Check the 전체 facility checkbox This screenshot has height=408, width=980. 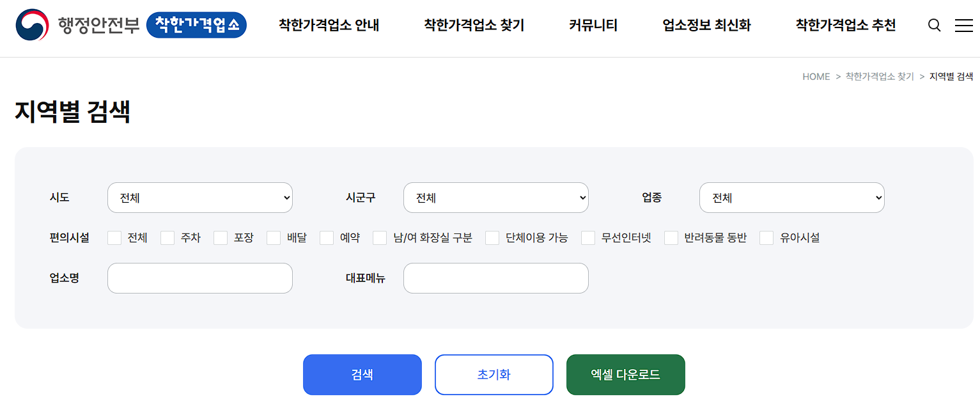[114, 237]
